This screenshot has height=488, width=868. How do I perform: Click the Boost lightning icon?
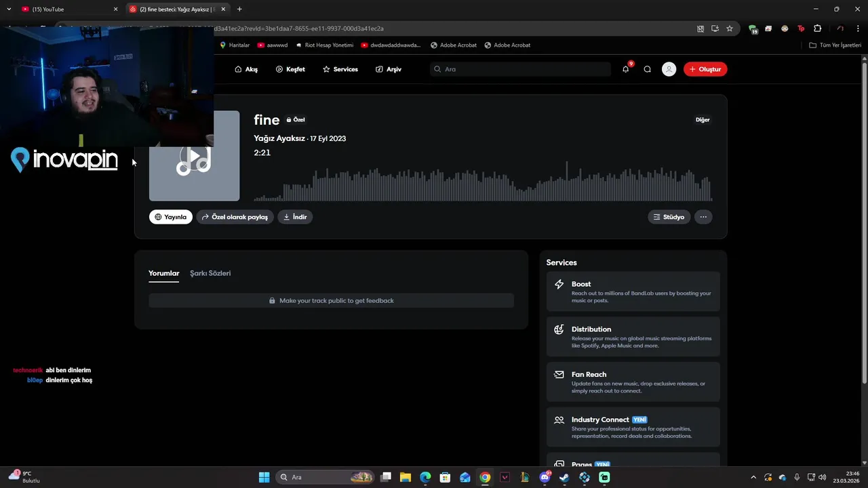click(559, 285)
